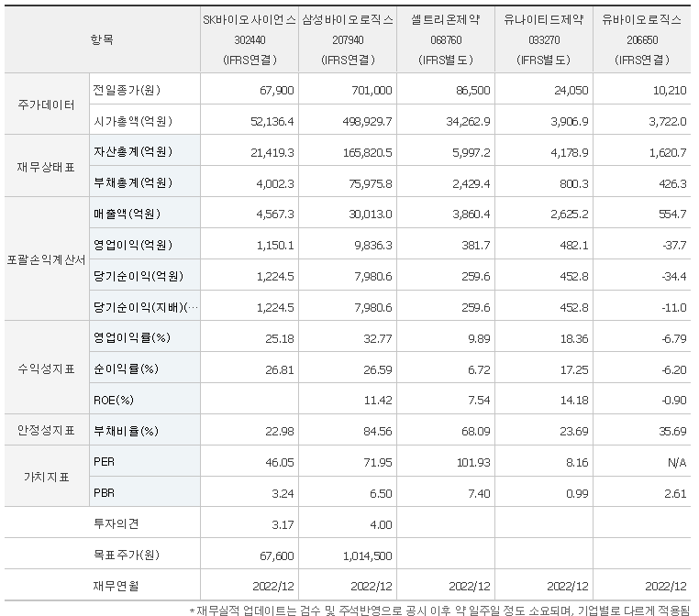Click 유바이오로직스 closing price 10,210
699x616 pixels.
point(670,91)
